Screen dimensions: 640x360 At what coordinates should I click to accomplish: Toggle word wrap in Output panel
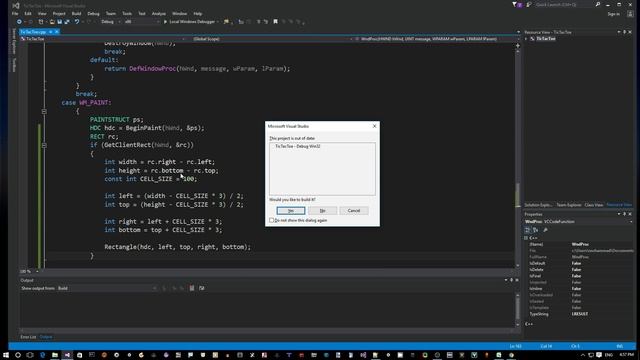click(202, 288)
